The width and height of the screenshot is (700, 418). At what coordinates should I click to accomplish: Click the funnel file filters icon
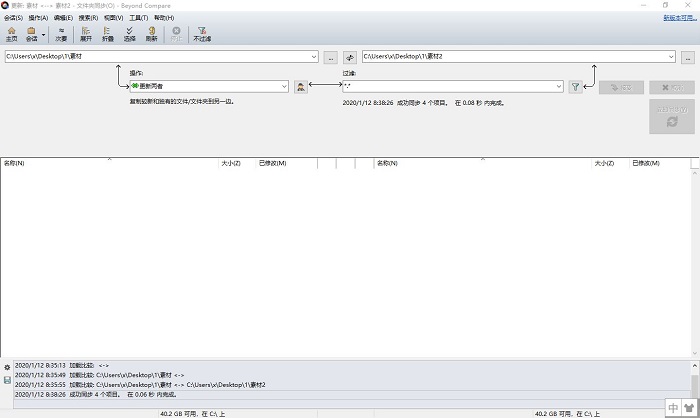click(575, 87)
